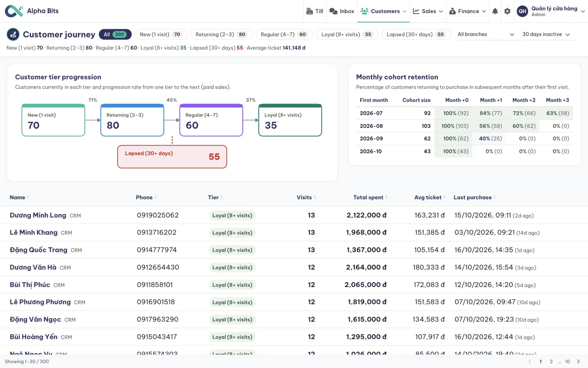
Task: Click the Finance money bag icon
Action: (x=452, y=11)
